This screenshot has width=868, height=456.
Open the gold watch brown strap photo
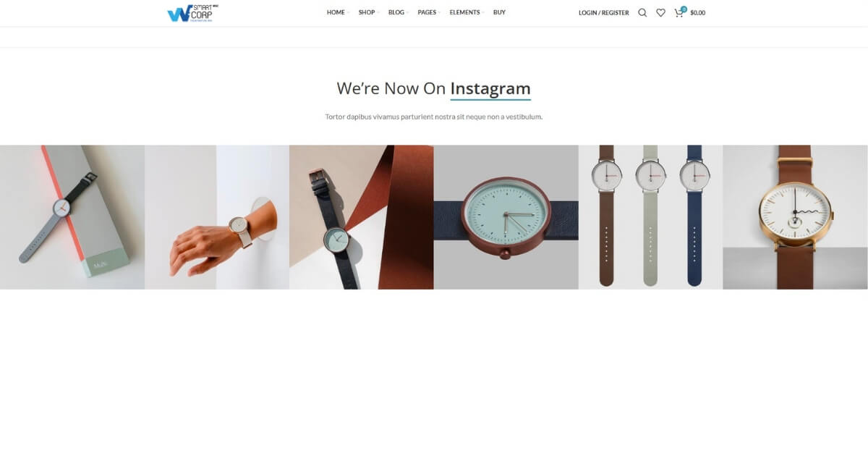796,217
